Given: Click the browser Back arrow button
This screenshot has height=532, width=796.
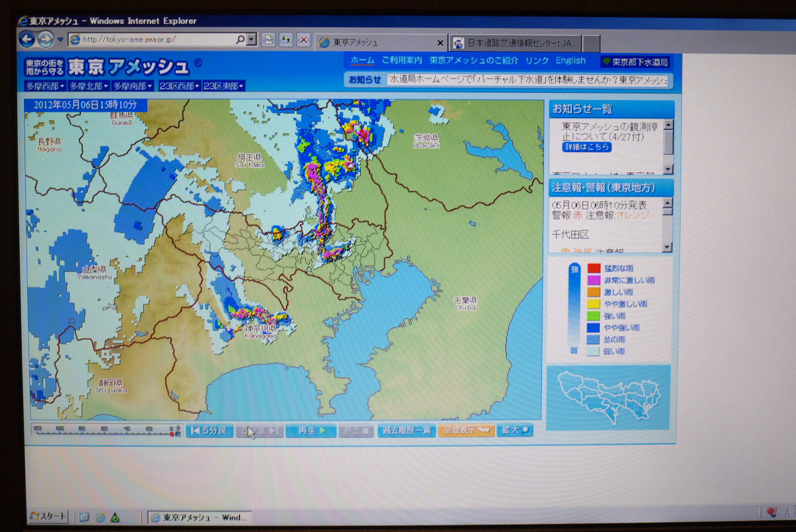Looking at the screenshot, I should coord(27,39).
